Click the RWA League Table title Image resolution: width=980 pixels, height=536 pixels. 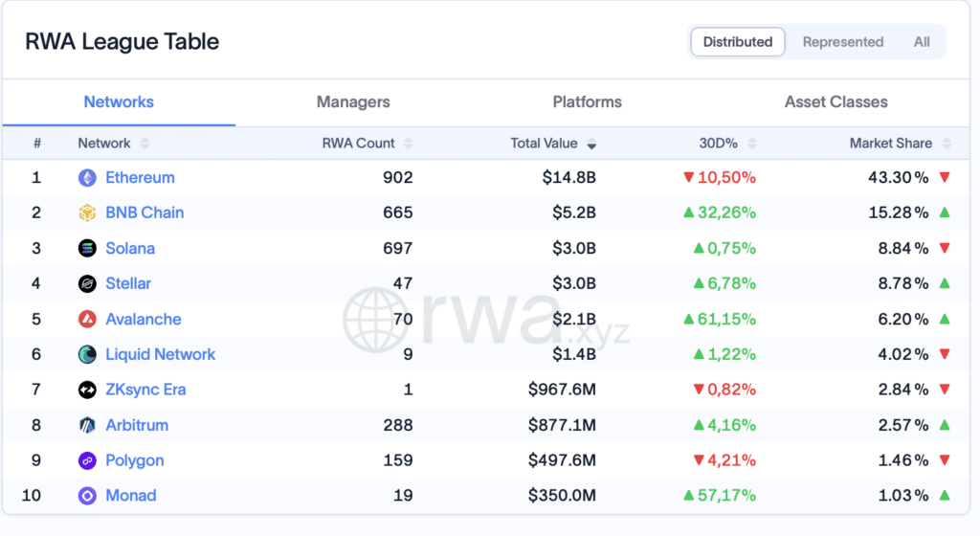click(x=122, y=42)
